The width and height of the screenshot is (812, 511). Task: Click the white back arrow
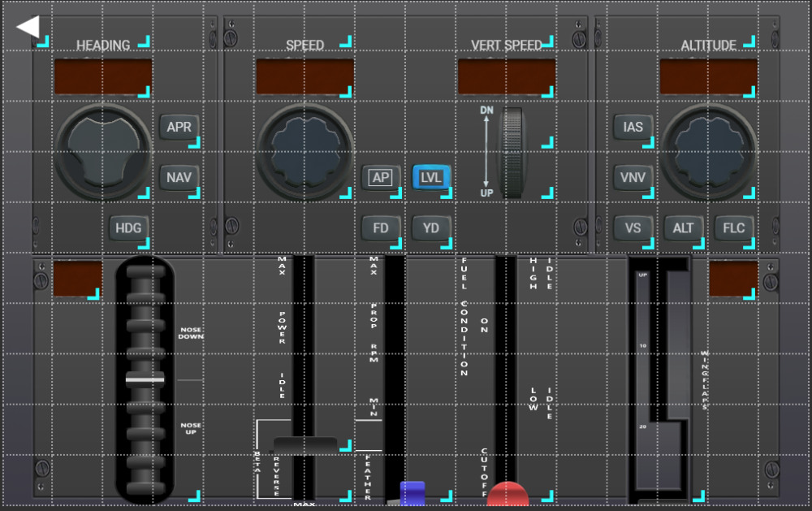click(x=28, y=27)
